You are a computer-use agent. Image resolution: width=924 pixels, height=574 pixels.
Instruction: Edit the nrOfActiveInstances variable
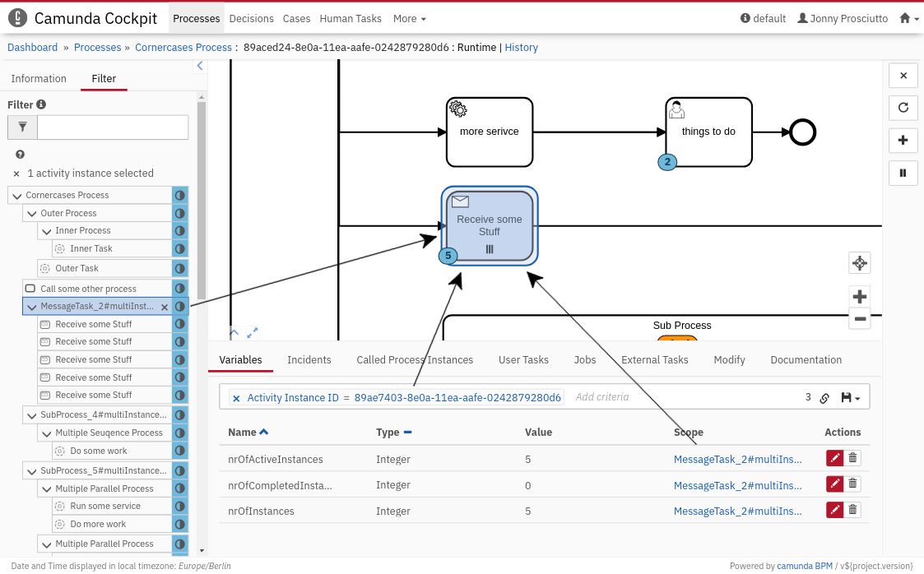pyautogui.click(x=835, y=459)
